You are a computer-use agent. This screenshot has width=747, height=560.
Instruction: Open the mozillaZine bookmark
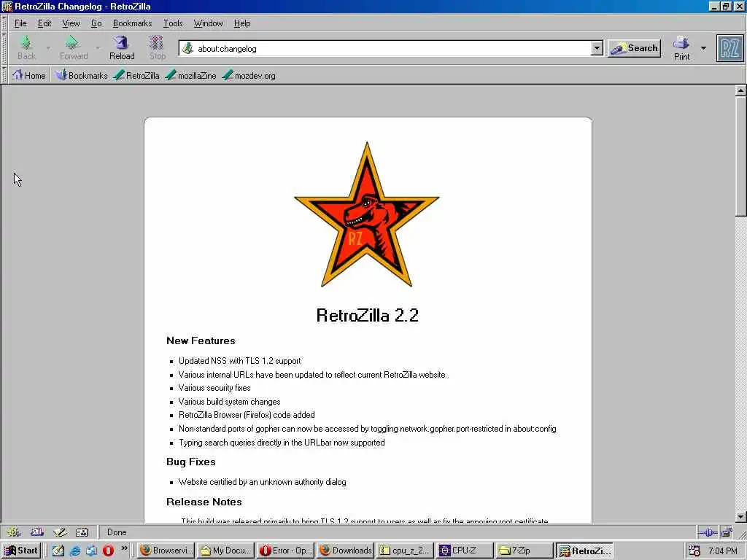tap(191, 75)
